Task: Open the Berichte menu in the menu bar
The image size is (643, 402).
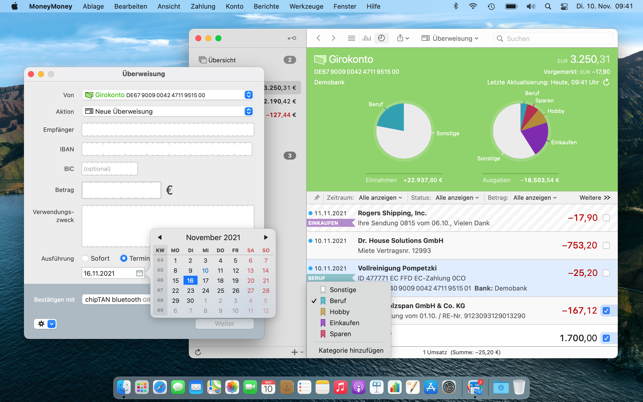Action: (266, 6)
